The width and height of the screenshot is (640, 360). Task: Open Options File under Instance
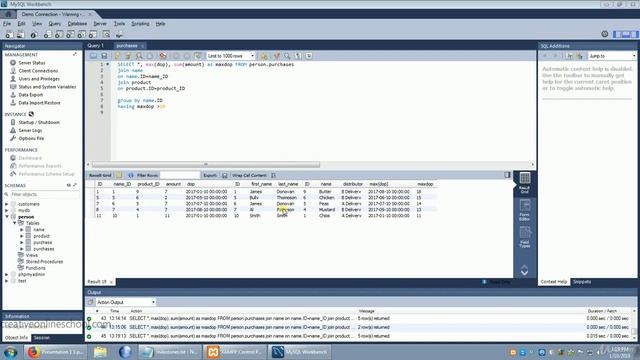31,138
